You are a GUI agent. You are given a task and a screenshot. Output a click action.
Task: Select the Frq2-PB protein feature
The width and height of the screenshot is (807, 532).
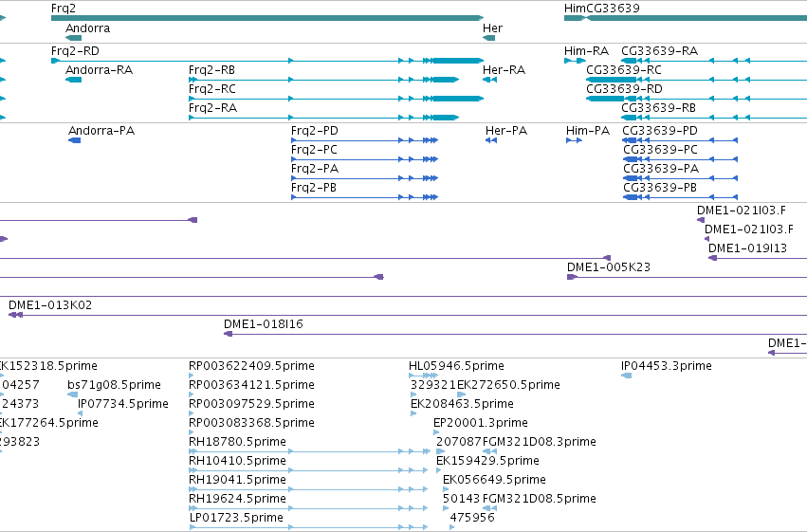[364, 197]
